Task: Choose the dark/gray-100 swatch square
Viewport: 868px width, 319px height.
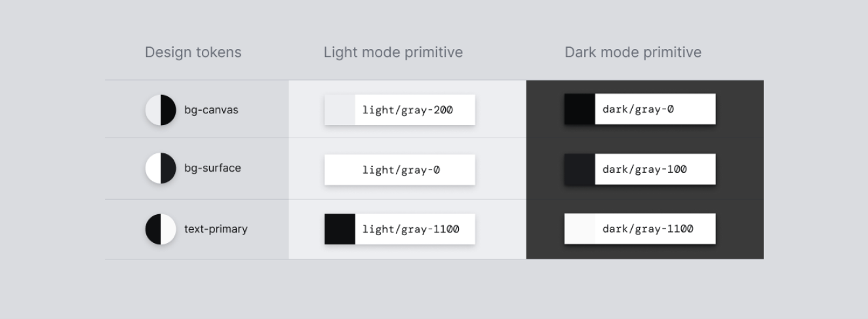Action: click(580, 170)
